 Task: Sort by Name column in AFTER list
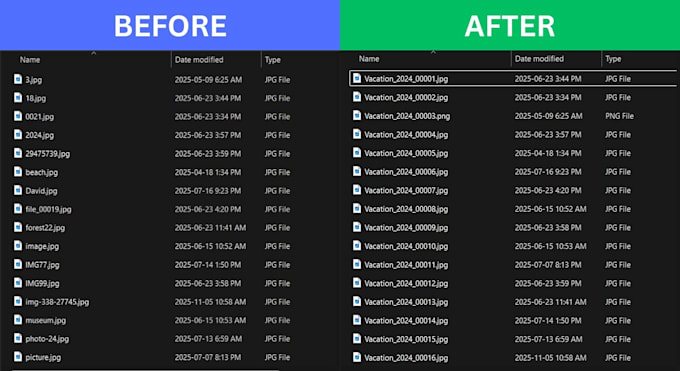pos(369,59)
